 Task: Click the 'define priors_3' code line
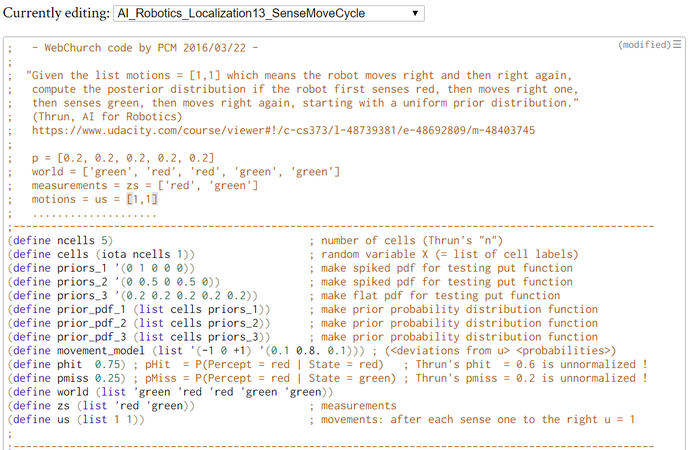(132, 296)
